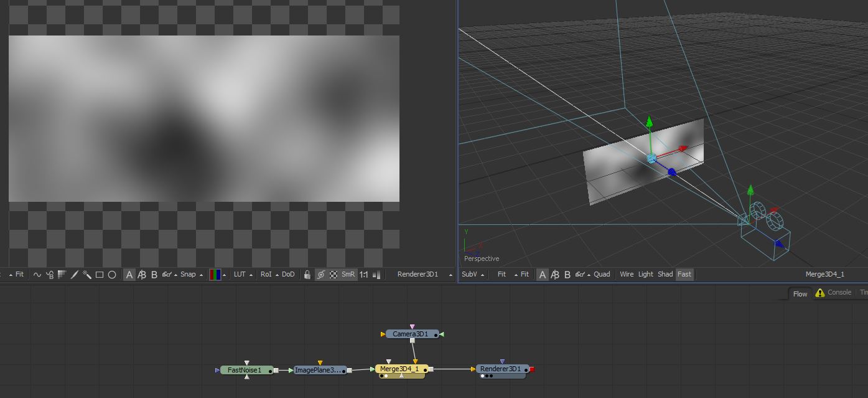Viewport: 868px width, 398px height.
Task: Click the RoI button
Action: click(x=266, y=274)
